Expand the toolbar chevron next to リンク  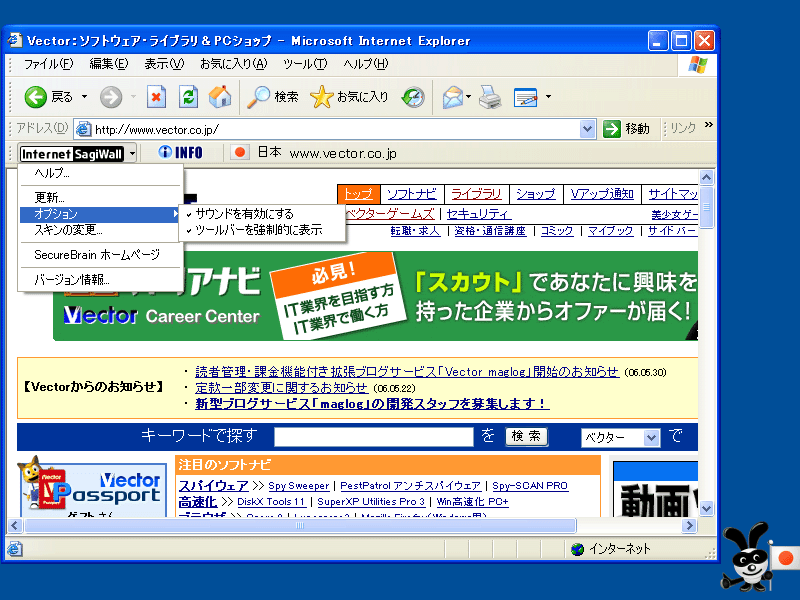(709, 125)
